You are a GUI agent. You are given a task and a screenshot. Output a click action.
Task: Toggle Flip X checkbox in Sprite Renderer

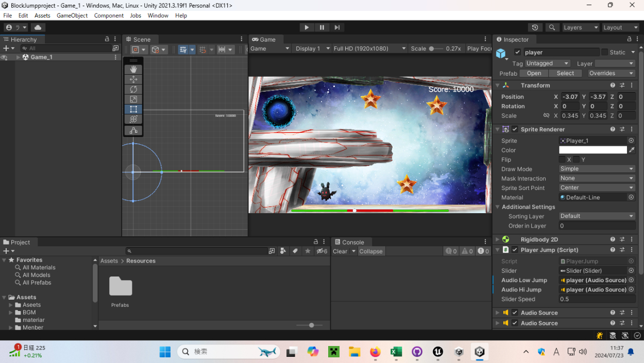pyautogui.click(x=562, y=160)
